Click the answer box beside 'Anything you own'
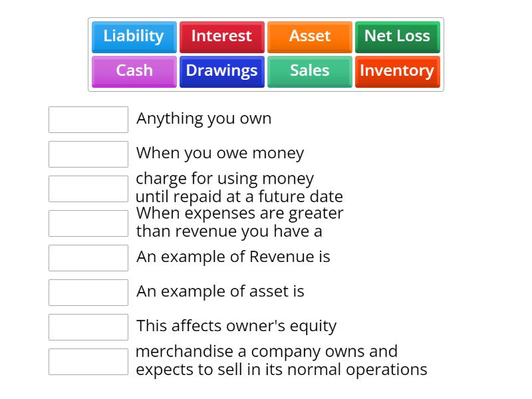Image resolution: width=532 pixels, height=399 pixels. tap(88, 120)
